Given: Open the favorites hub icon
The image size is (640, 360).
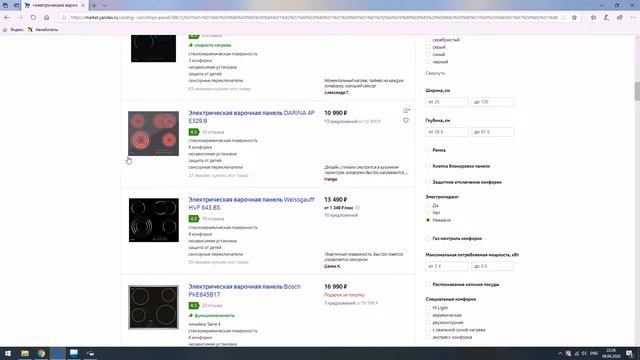Looking at the screenshot, I should (x=593, y=18).
